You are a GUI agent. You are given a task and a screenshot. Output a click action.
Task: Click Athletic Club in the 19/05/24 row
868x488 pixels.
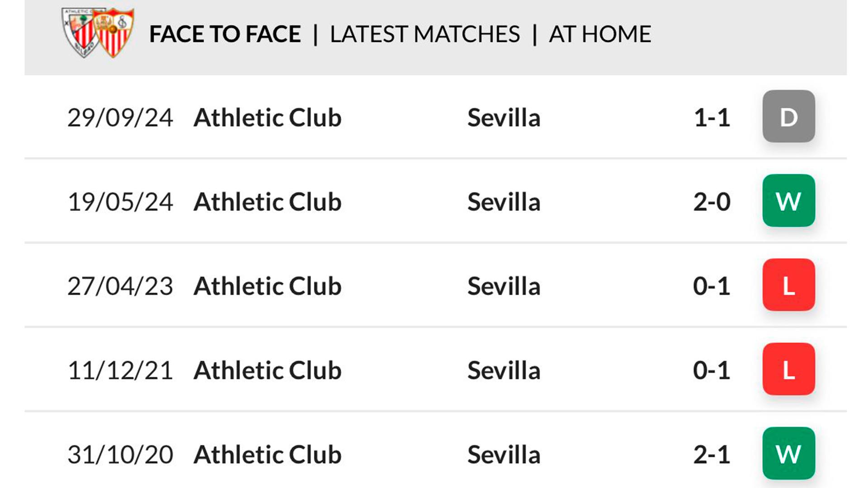(267, 202)
